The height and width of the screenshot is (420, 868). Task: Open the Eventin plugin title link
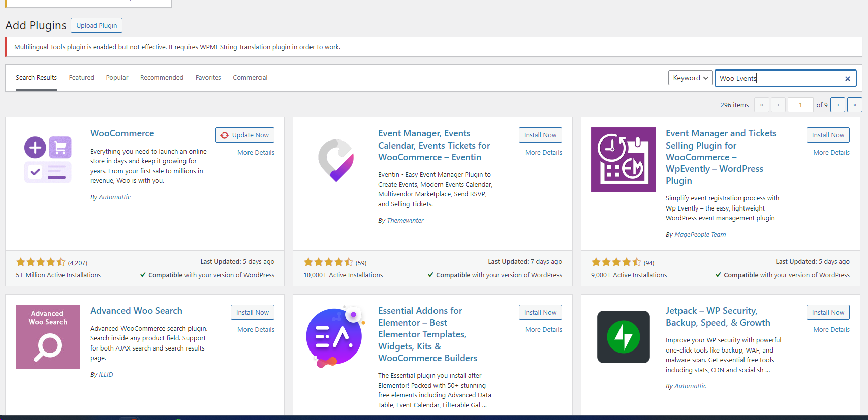click(434, 145)
